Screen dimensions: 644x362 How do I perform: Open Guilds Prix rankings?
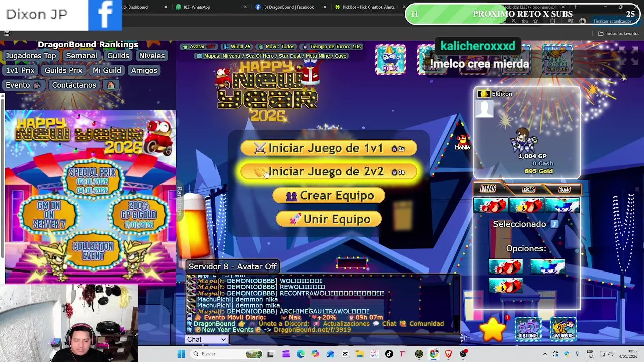63,70
